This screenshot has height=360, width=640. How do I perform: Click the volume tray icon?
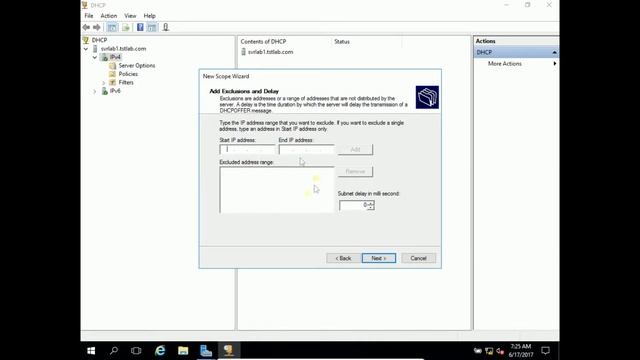click(500, 351)
